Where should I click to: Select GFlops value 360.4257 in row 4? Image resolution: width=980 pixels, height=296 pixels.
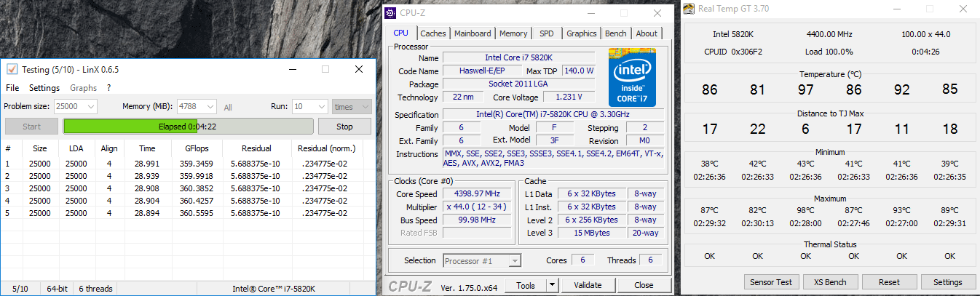[196, 201]
